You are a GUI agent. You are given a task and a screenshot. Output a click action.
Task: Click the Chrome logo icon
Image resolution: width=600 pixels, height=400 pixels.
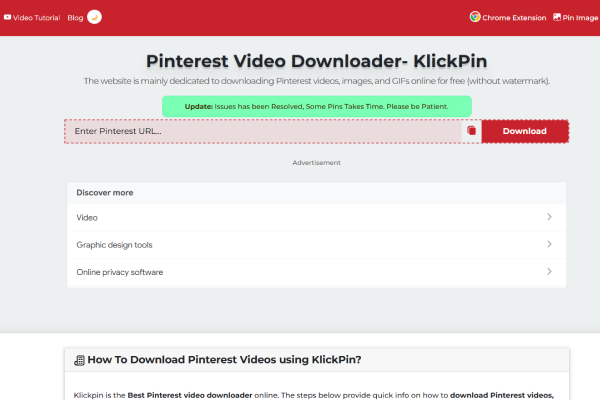click(x=475, y=17)
